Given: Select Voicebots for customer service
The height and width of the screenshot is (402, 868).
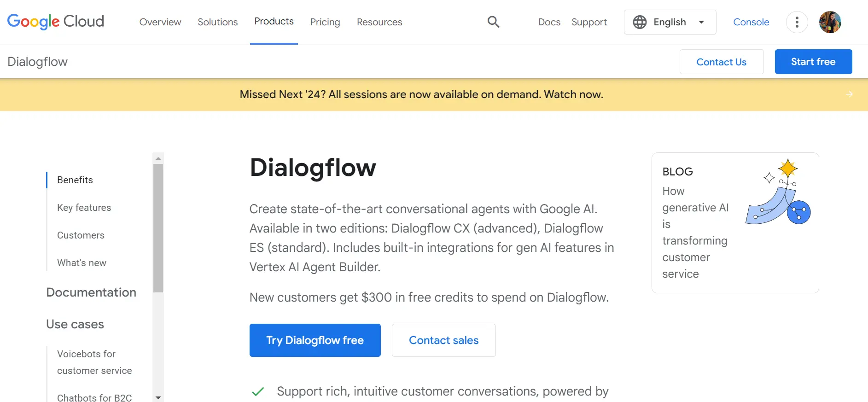Looking at the screenshot, I should click(94, 362).
